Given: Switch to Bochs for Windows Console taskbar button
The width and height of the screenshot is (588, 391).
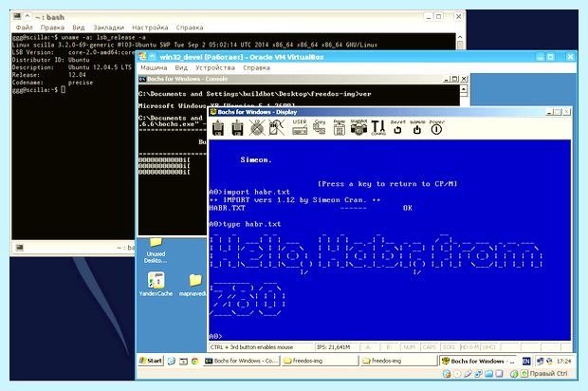Looking at the screenshot, I should pyautogui.click(x=241, y=361).
